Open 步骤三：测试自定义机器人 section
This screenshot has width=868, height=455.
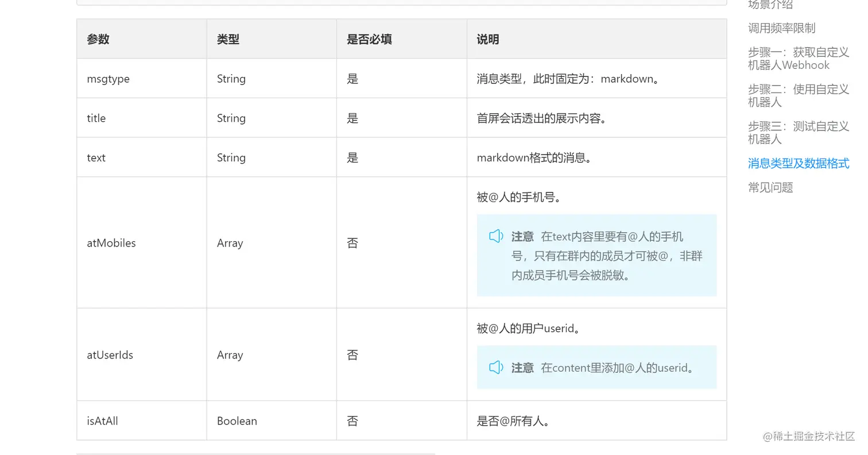798,132
